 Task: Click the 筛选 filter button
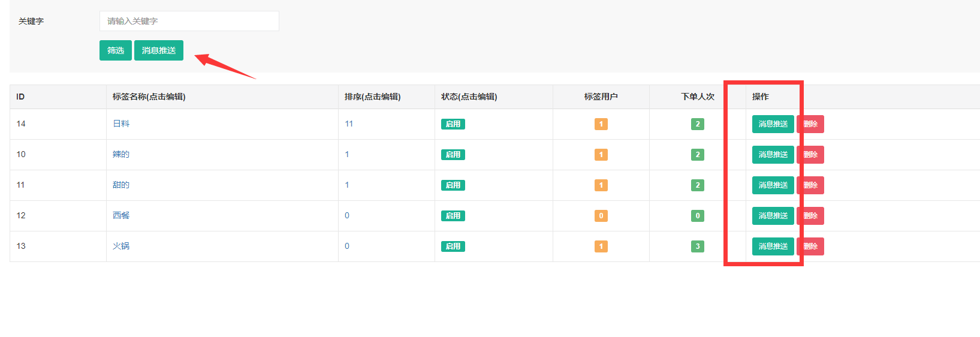tap(116, 50)
